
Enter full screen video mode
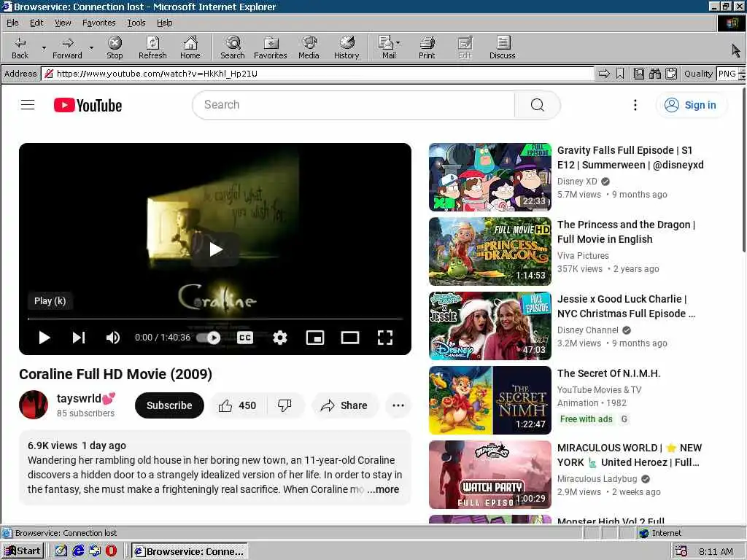click(385, 338)
